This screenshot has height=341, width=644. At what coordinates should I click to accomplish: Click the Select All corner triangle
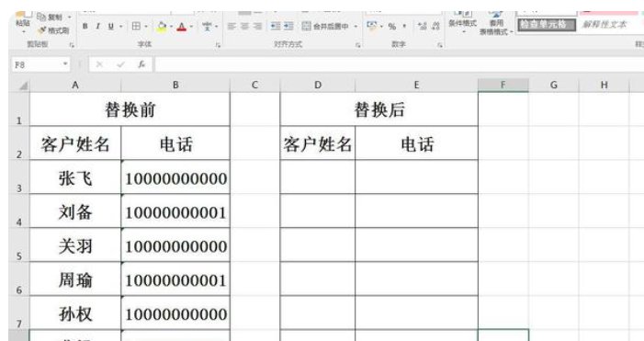(23, 85)
